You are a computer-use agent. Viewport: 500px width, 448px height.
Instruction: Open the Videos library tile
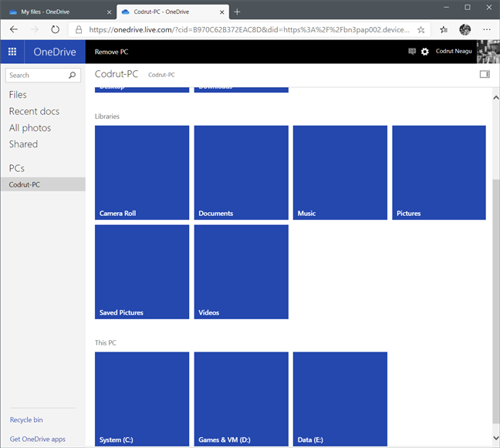click(x=242, y=271)
